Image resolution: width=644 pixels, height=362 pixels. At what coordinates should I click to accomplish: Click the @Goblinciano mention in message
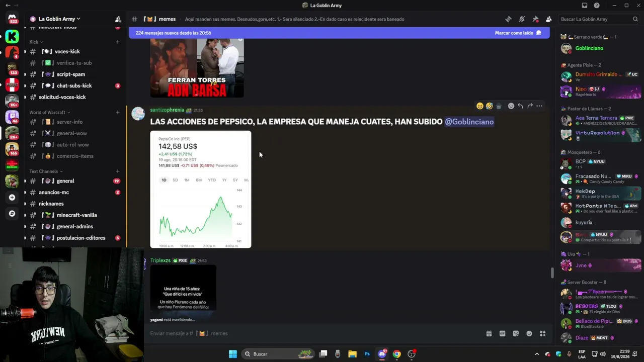(469, 122)
